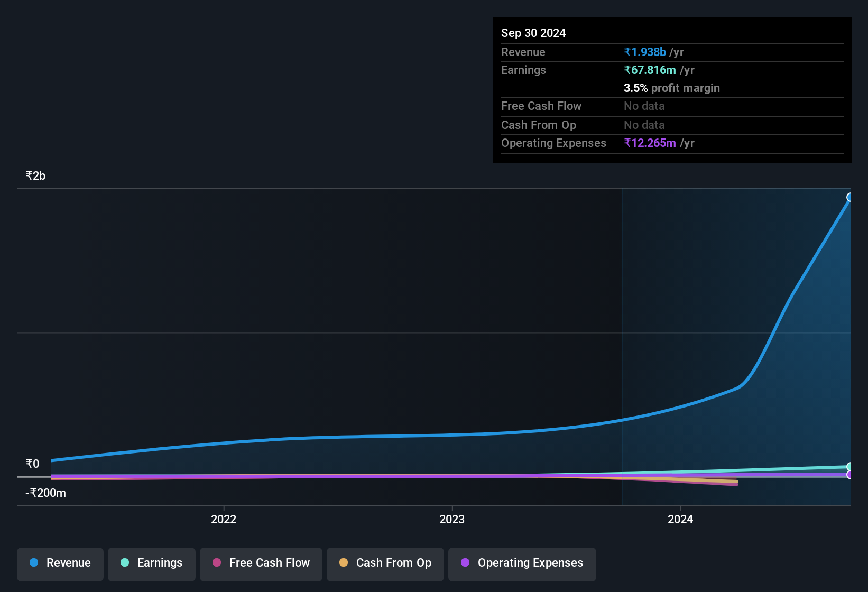Click the Revenue endpoint marker on chart

[x=850, y=197]
